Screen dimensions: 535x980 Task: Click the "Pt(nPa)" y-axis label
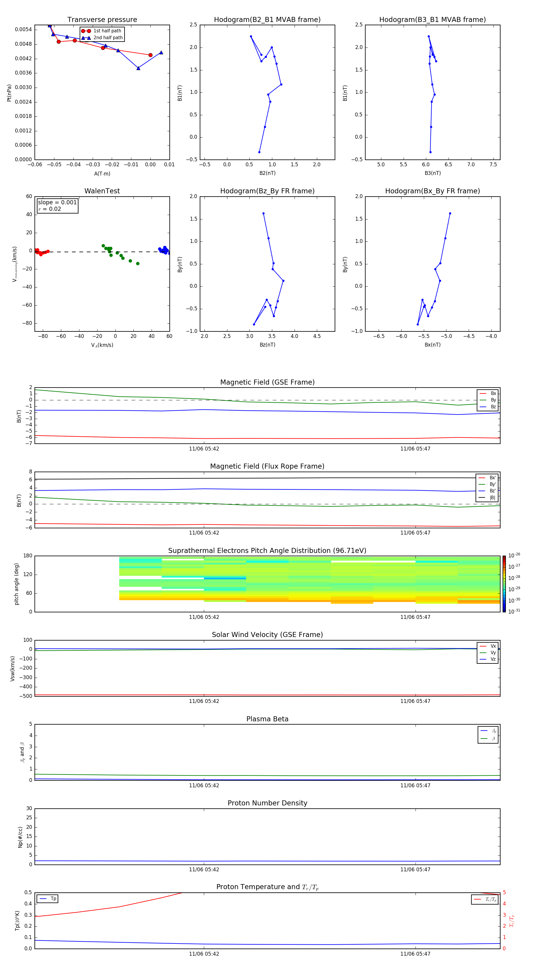pyautogui.click(x=9, y=93)
